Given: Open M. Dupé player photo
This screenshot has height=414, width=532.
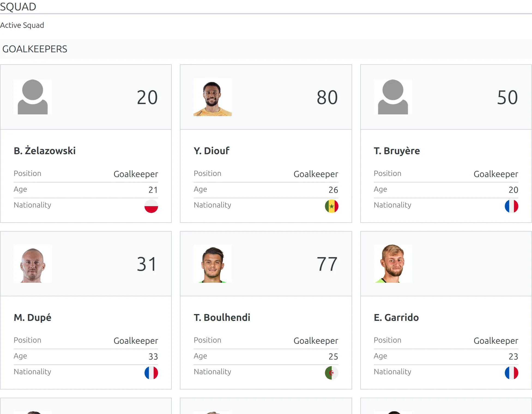Looking at the screenshot, I should (33, 264).
